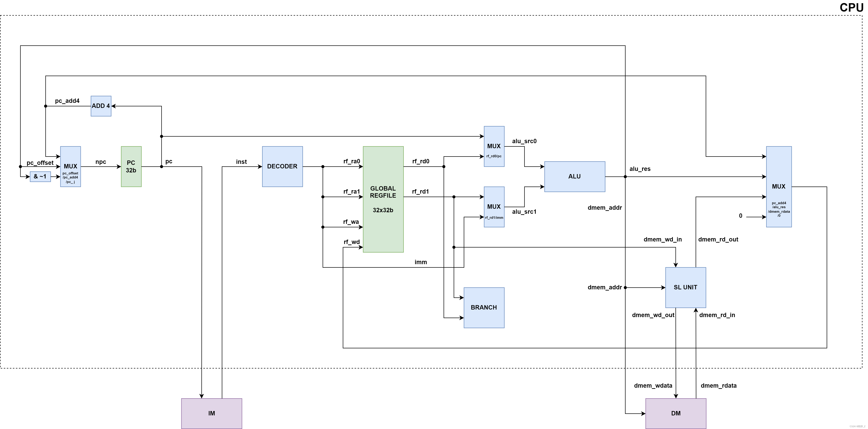Click the '& ~1' masking block
868x429 pixels.
[40, 176]
